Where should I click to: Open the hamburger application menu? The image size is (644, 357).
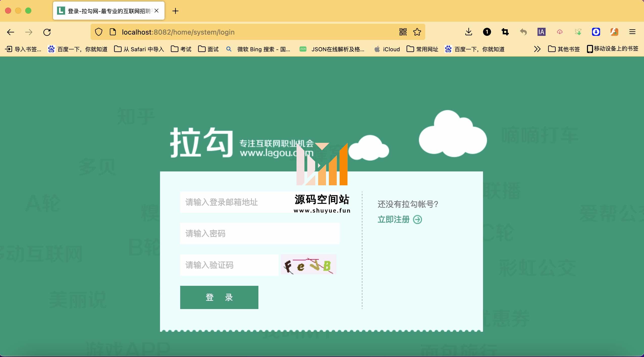click(x=632, y=32)
